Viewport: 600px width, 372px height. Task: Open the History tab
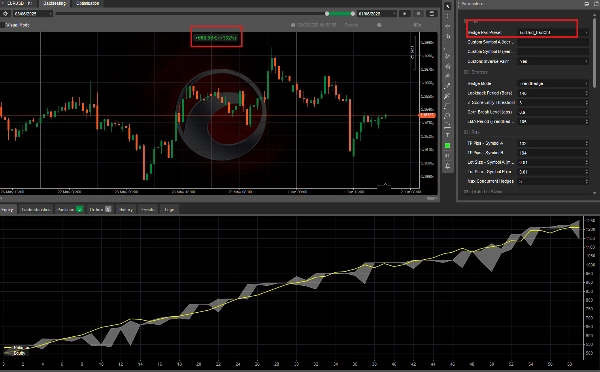pos(126,209)
